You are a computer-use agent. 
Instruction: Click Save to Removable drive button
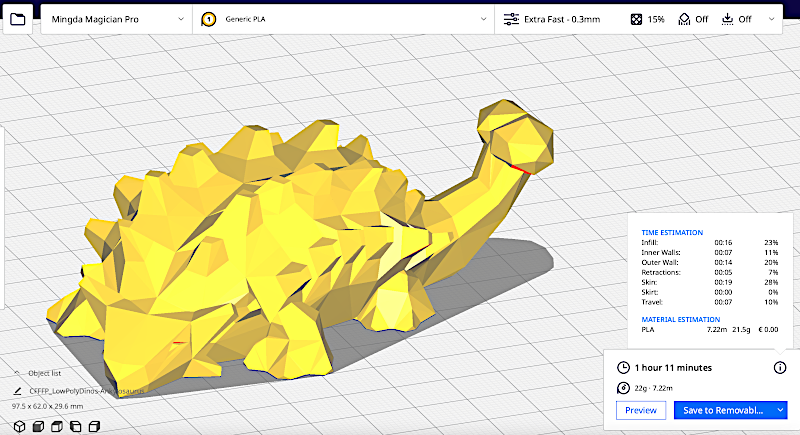(x=723, y=411)
